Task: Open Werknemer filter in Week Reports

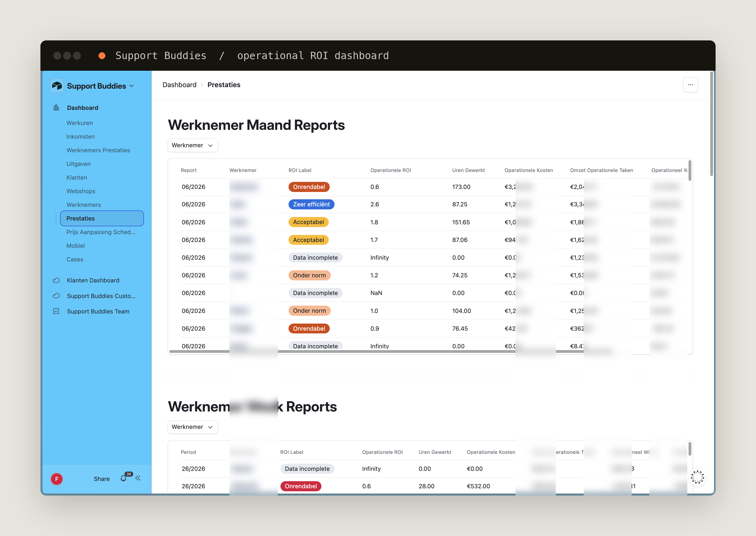Action: 193,427
